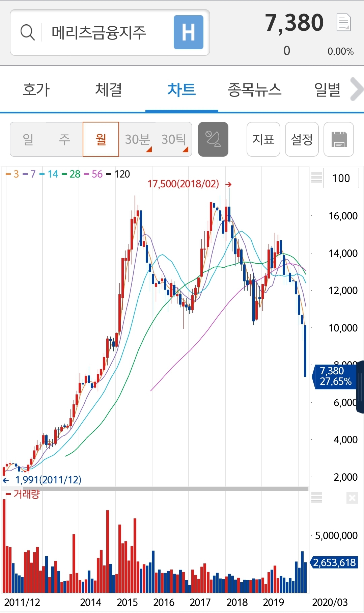Select the 일별 tab
364x613 pixels.
(327, 89)
